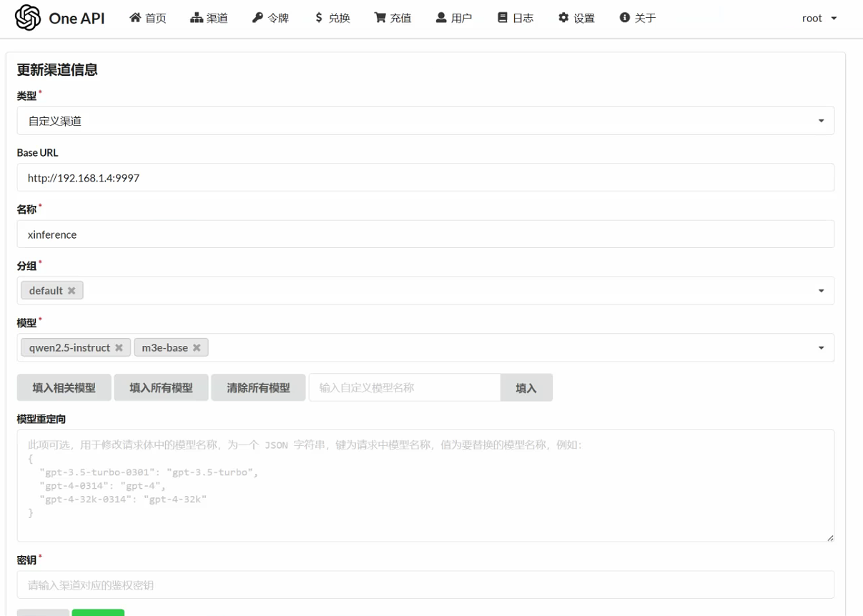The image size is (863, 616).
Task: Expand the 模型 model selection dropdown
Action: 821,348
